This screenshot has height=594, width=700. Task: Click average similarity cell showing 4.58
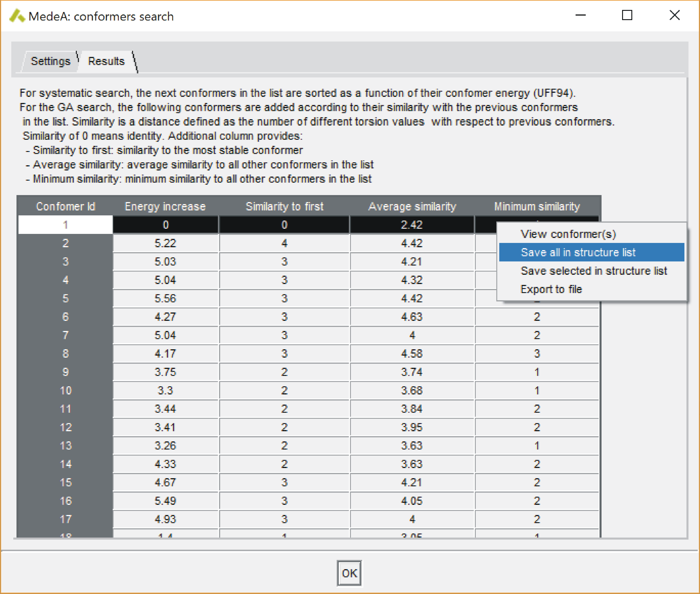click(412, 354)
